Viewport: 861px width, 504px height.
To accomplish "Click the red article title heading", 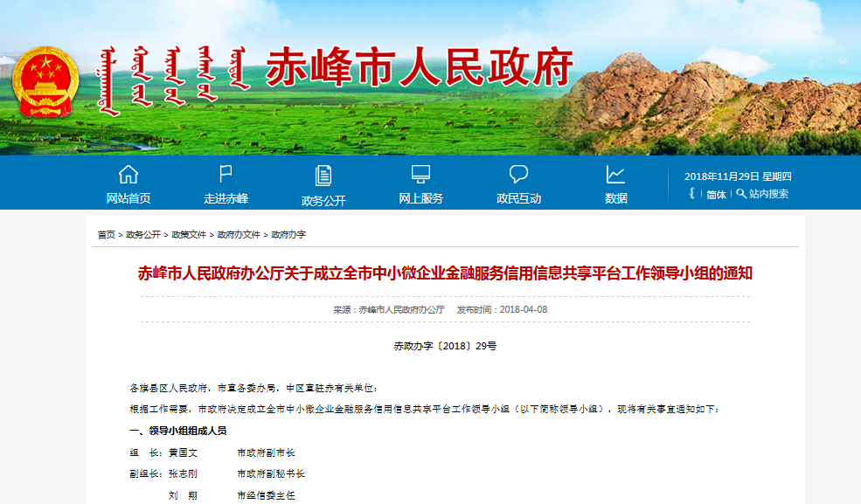I will point(445,273).
